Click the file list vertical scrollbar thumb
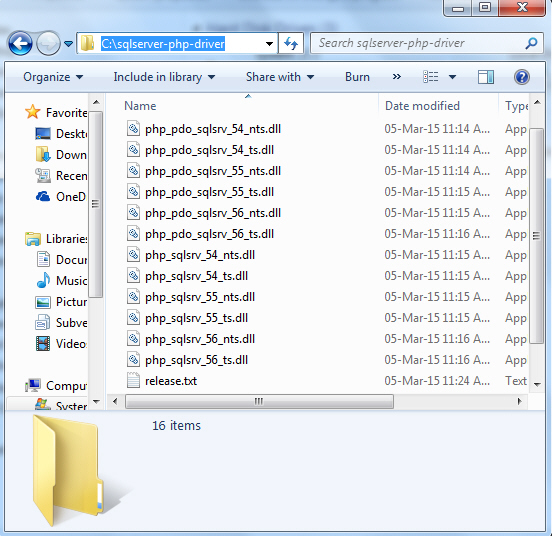Screen dimensions: 552x536 (x=537, y=235)
